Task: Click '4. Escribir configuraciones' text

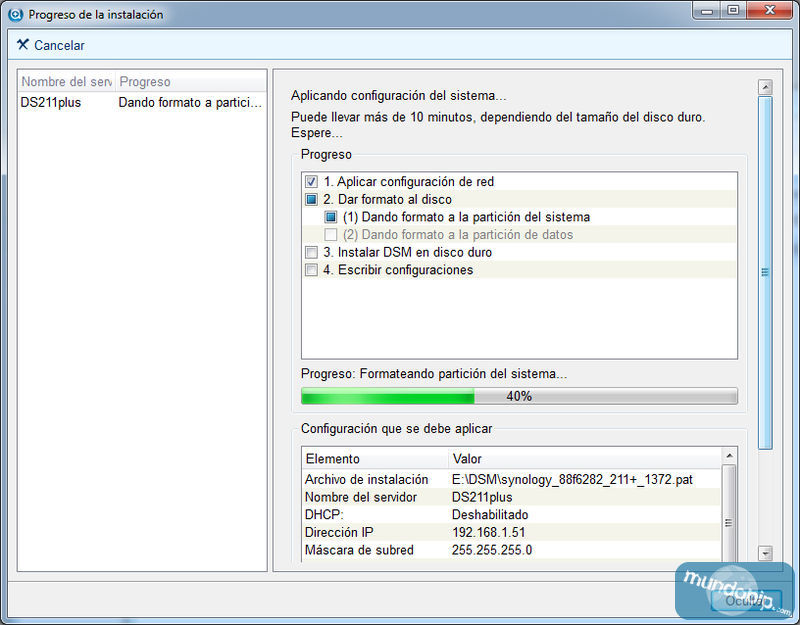Action: coord(398,270)
